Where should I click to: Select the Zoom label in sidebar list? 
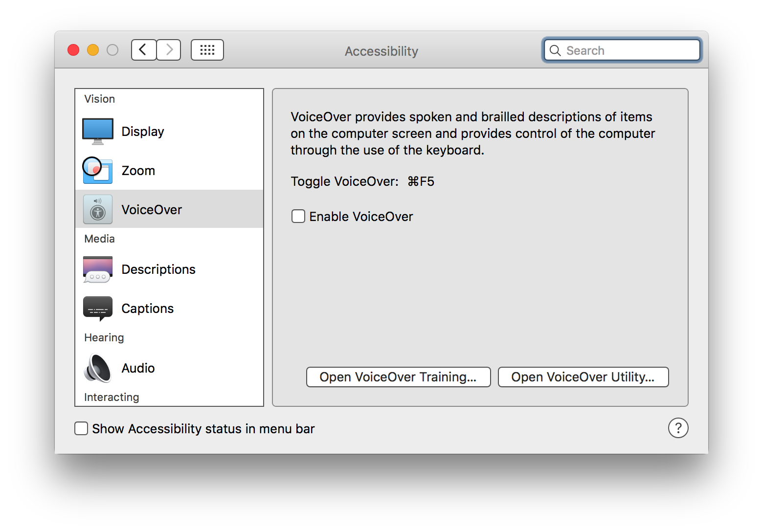(x=138, y=171)
